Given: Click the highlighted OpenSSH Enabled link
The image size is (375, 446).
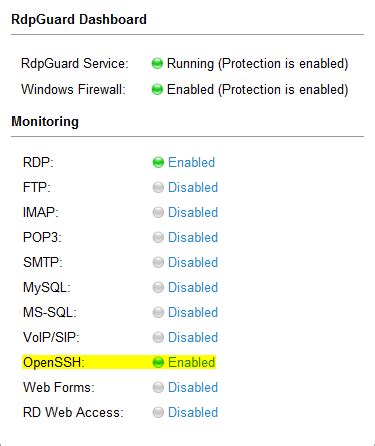Looking at the screenshot, I should (192, 362).
